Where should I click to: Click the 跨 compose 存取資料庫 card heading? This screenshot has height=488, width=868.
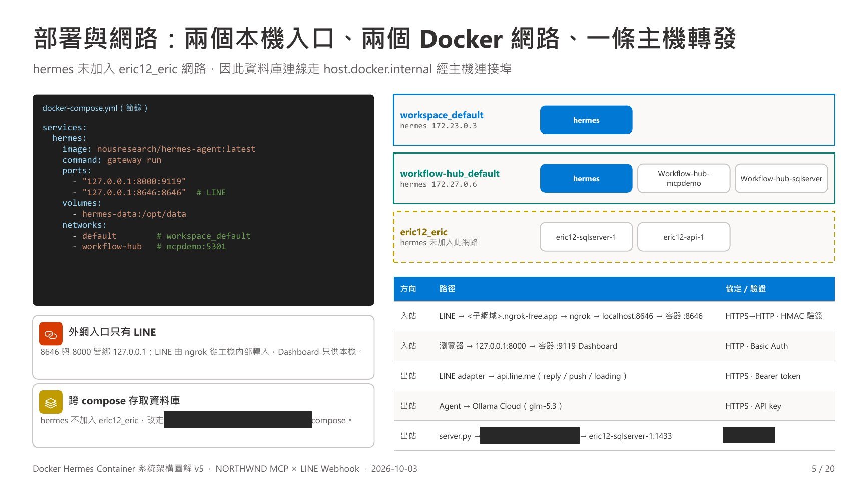(124, 400)
